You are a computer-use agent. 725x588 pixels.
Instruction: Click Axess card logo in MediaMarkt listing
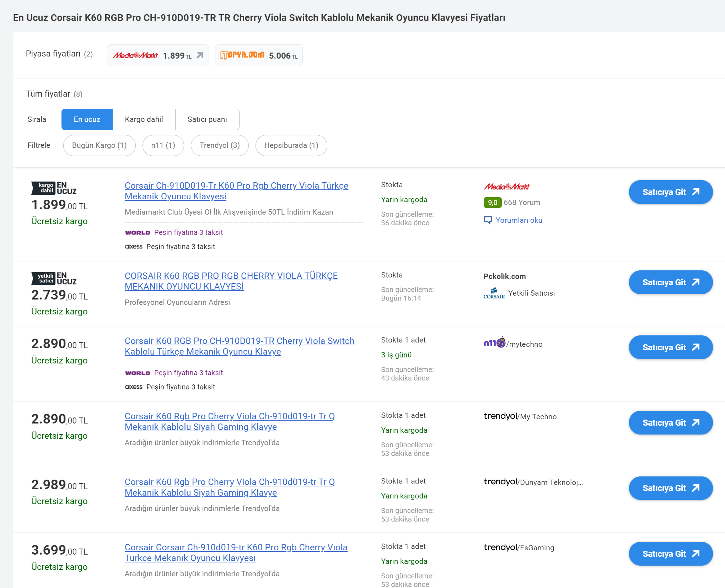(134, 247)
